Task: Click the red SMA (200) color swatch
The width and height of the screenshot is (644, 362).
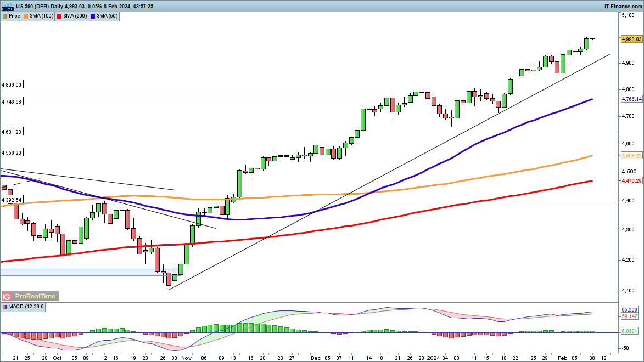Action: pos(59,16)
